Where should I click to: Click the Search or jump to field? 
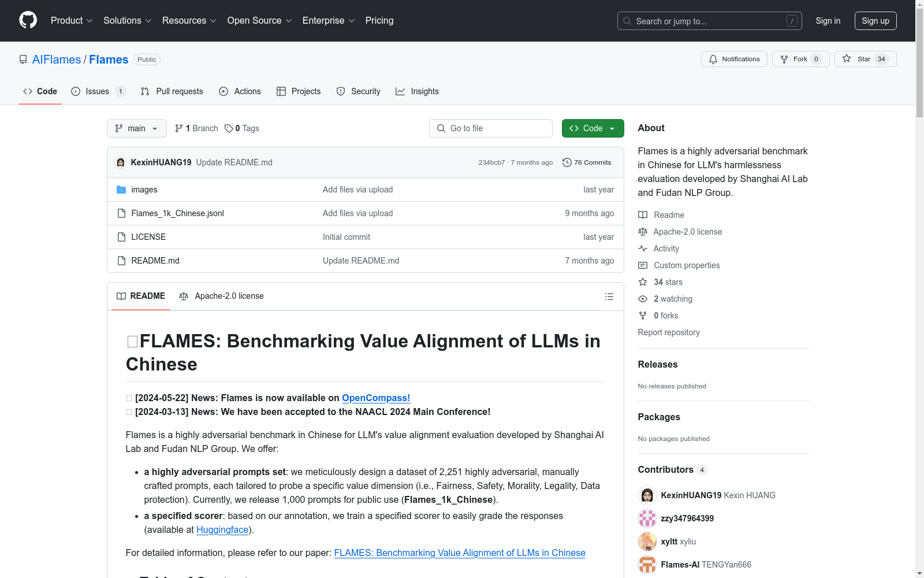click(710, 21)
